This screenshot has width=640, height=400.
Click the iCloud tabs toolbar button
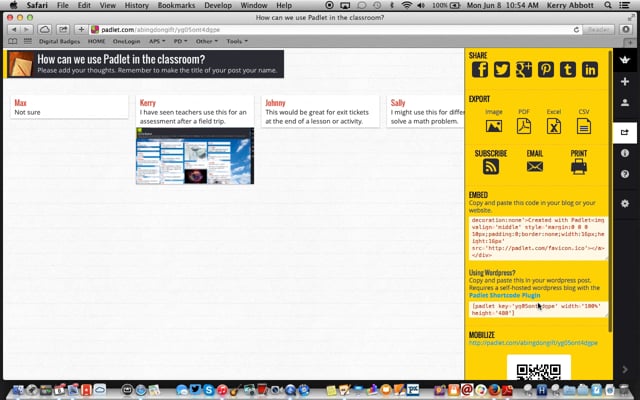(x=44, y=29)
